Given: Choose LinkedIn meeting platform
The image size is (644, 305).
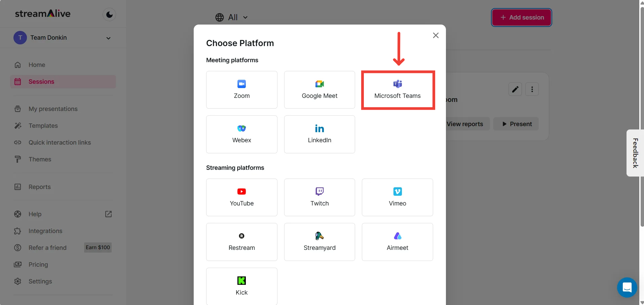Looking at the screenshot, I should 319,134.
